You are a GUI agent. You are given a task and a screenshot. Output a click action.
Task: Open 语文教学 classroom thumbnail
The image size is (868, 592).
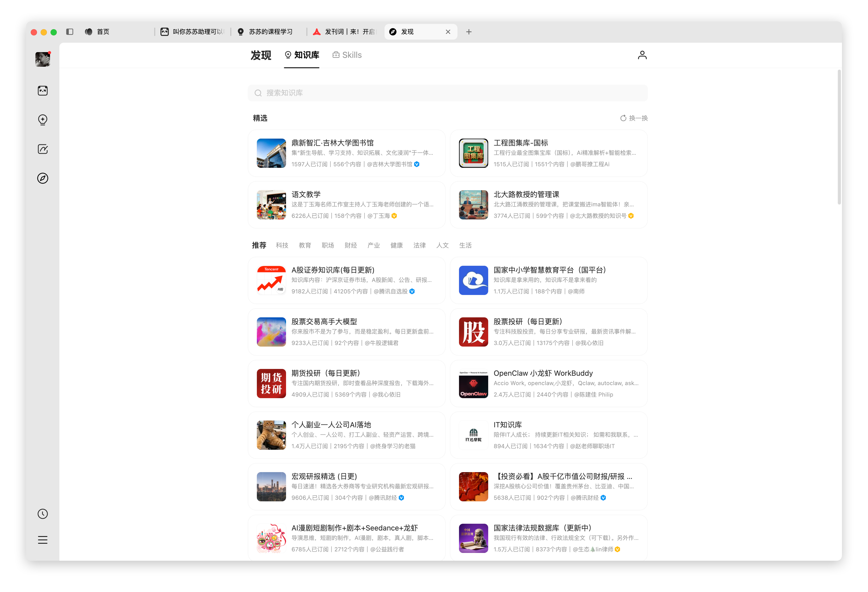(x=271, y=205)
